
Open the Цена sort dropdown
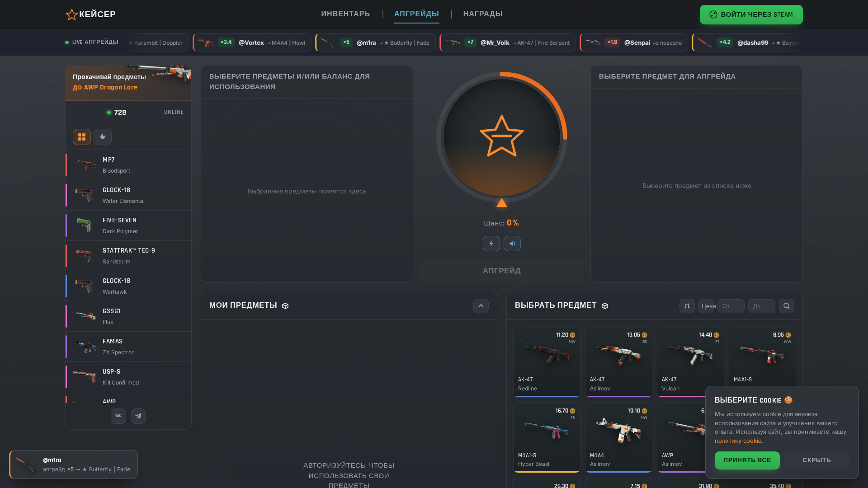706,306
